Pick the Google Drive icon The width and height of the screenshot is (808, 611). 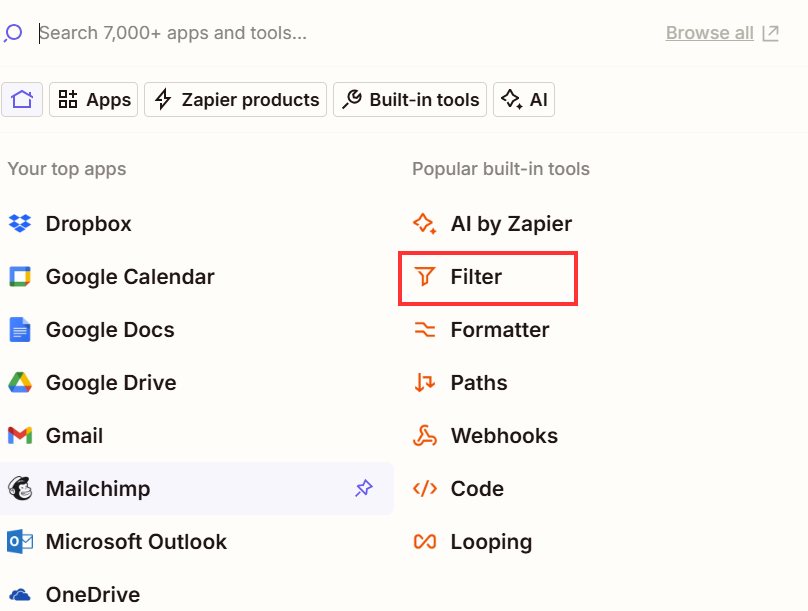click(x=20, y=383)
